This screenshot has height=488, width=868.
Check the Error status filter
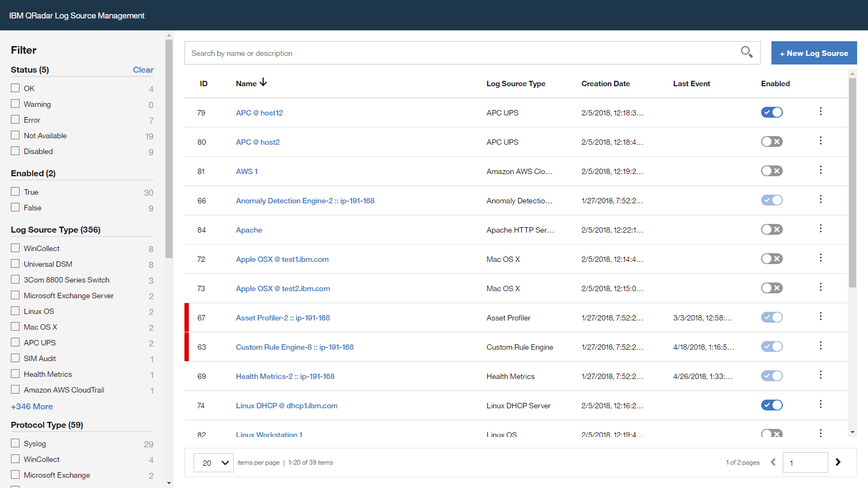(x=15, y=119)
